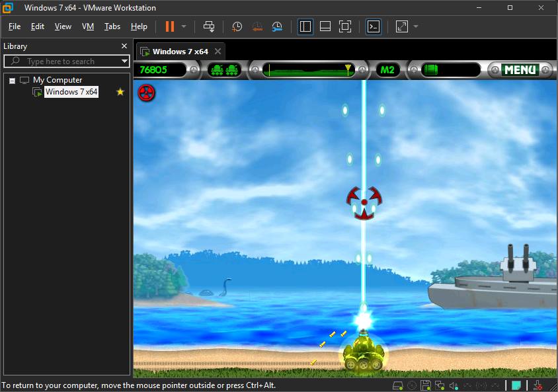Toggle favorite star for Windows 7 x64
This screenshot has width=558, height=392.
click(x=120, y=92)
